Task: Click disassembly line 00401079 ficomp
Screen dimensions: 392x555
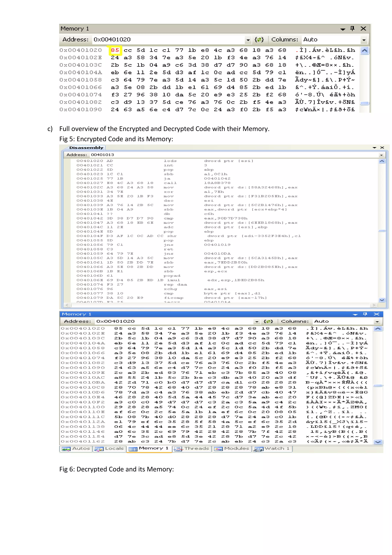Action: (x=172, y=298)
